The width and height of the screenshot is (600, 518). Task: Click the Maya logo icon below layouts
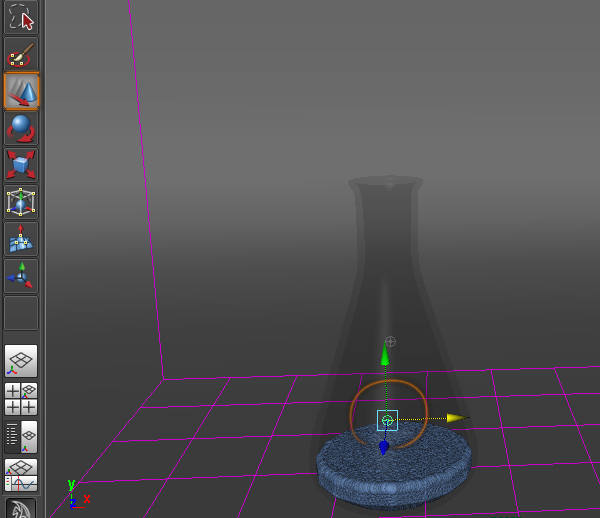tap(21, 508)
